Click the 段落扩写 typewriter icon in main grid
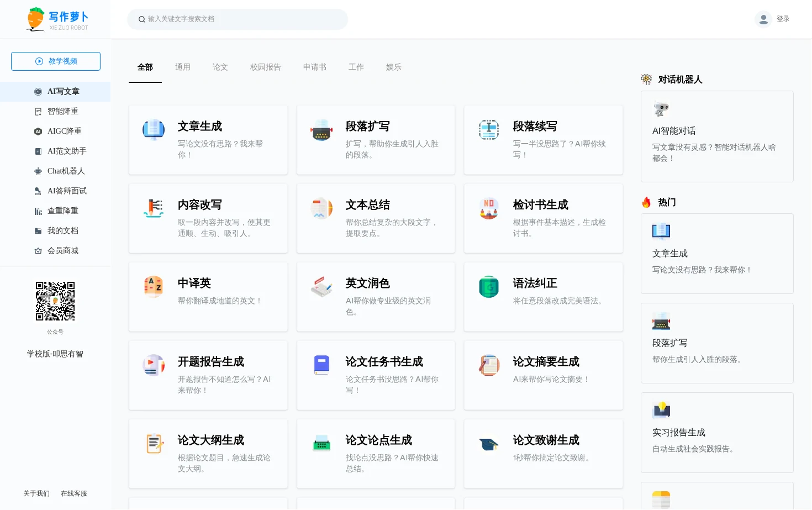Image resolution: width=812 pixels, height=510 pixels. 321,130
